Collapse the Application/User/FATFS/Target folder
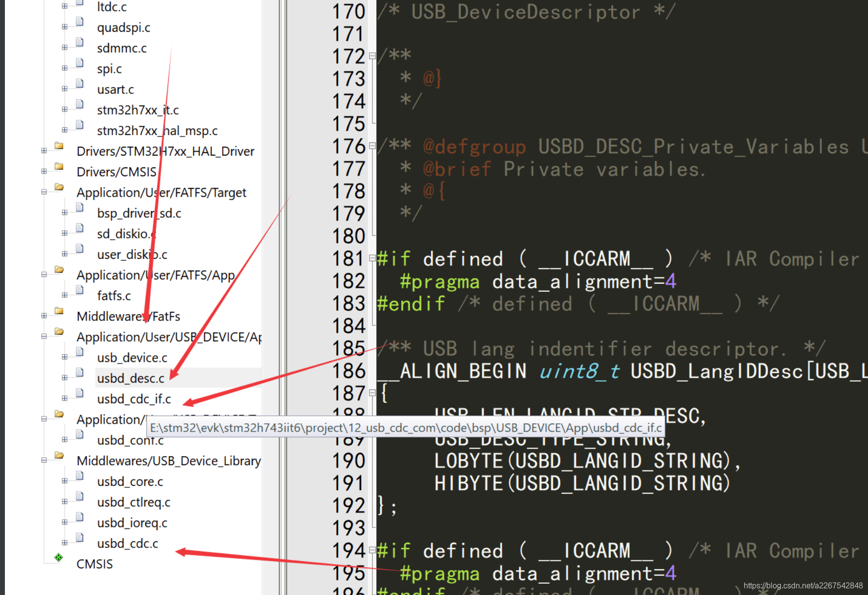This screenshot has height=595, width=868. (44, 192)
